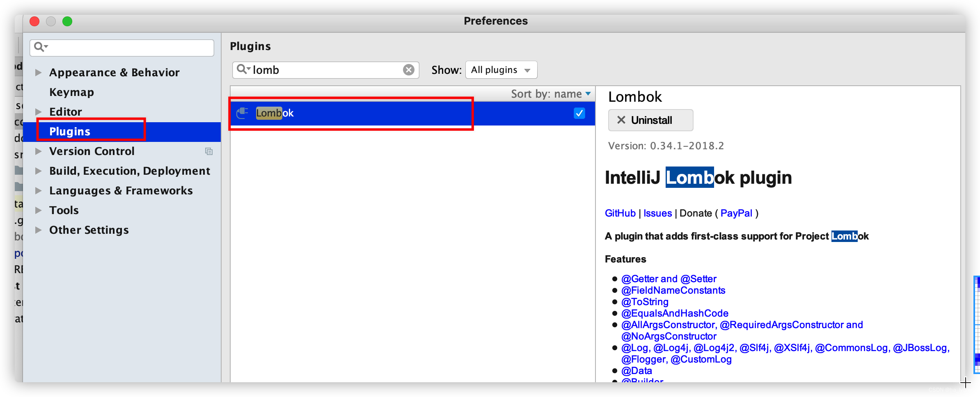Open Languages & Frameworks settings
The image size is (980, 397).
pyautogui.click(x=121, y=190)
